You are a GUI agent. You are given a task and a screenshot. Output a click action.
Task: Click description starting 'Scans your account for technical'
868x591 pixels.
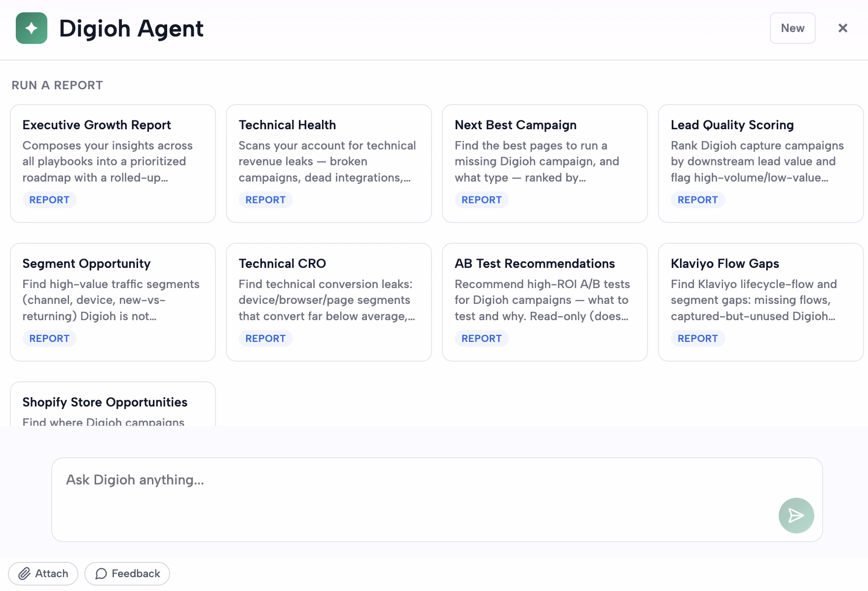[327, 161]
